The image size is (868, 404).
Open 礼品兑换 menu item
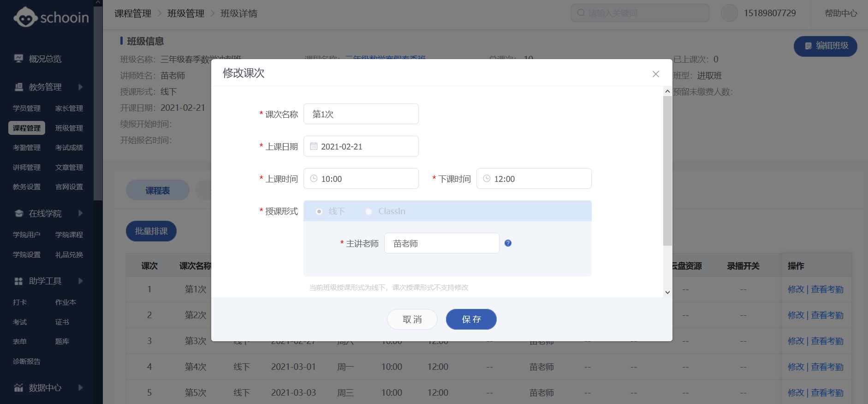(69, 254)
